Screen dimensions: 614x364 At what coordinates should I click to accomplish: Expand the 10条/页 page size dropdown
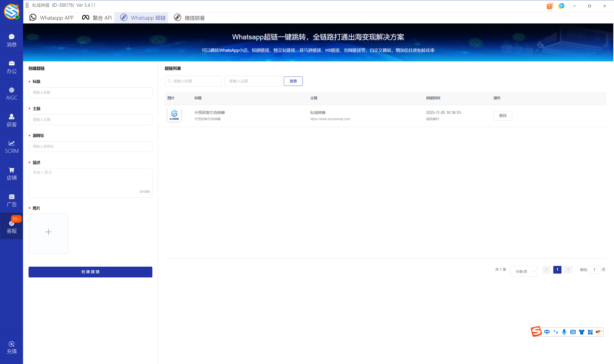(x=524, y=271)
